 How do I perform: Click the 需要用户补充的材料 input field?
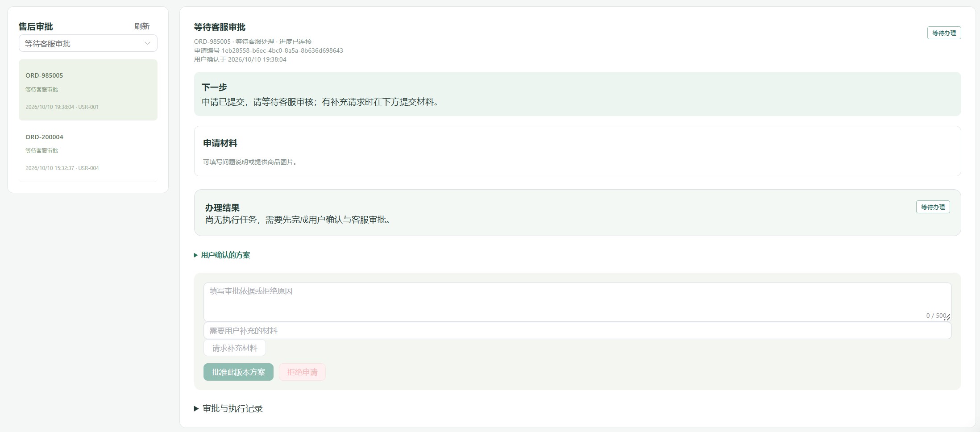click(577, 331)
